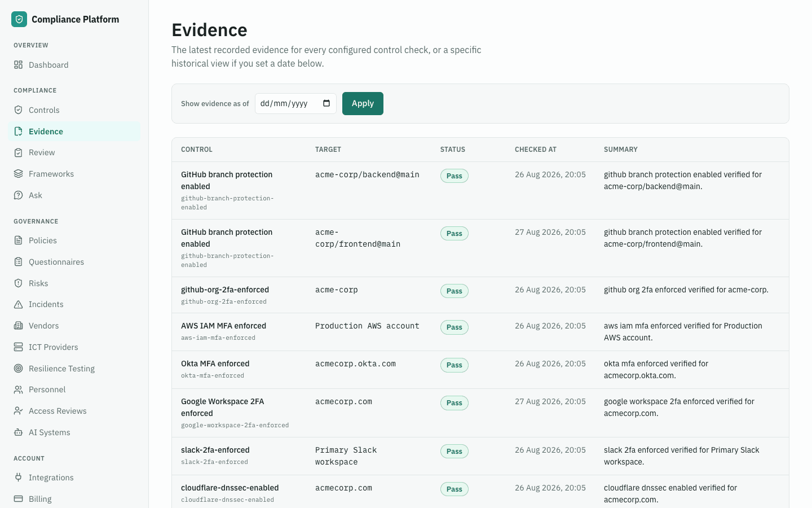The image size is (812, 508).
Task: Click the Dashboard grid icon
Action: point(19,65)
